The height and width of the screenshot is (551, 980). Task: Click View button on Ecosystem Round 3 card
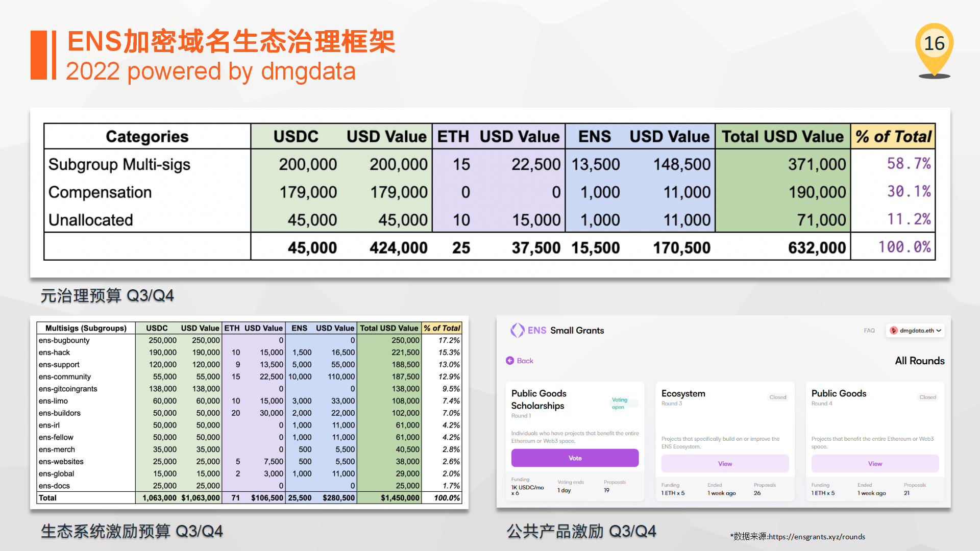725,464
